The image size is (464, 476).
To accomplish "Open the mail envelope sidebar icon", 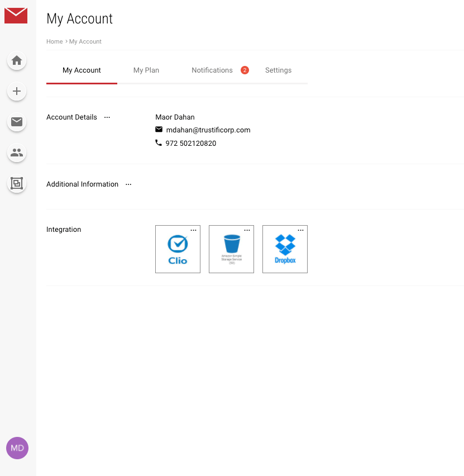I will pyautogui.click(x=17, y=122).
